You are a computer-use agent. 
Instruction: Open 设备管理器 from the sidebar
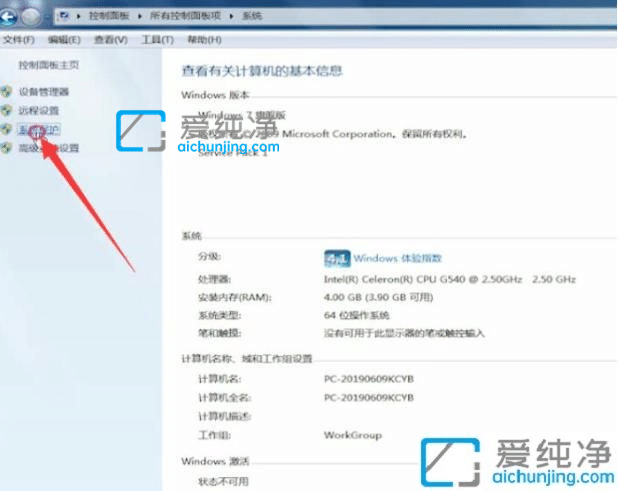(44, 92)
